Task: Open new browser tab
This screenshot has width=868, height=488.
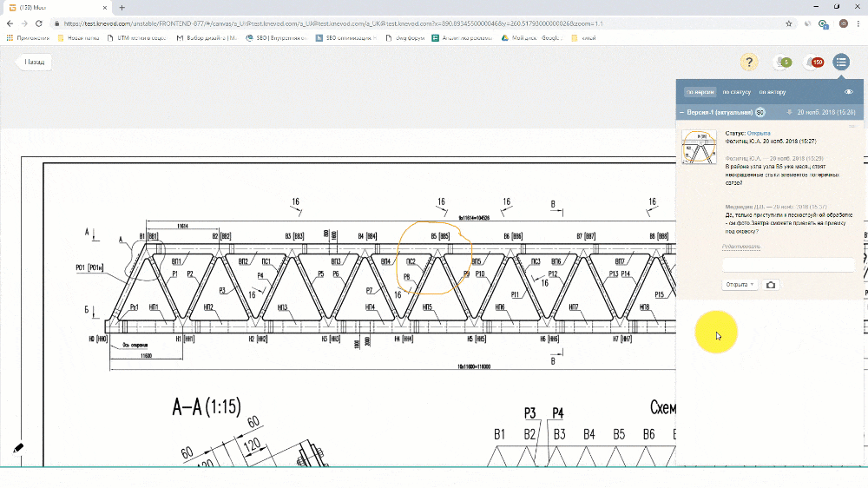Action: [x=122, y=8]
